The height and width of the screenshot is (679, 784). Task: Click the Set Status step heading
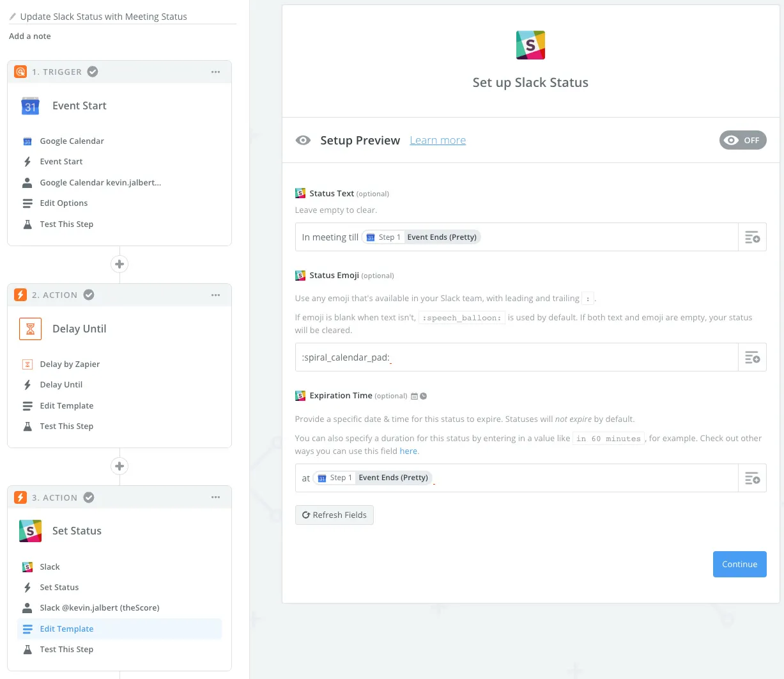pos(77,531)
